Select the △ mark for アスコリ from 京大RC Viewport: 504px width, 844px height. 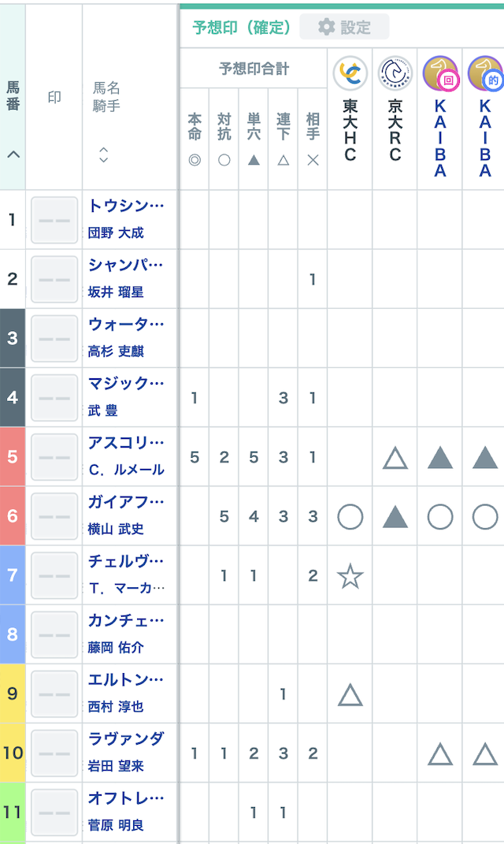coord(394,457)
